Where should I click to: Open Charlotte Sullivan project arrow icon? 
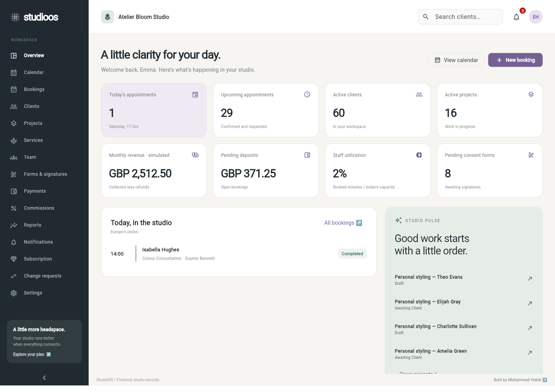pos(530,328)
